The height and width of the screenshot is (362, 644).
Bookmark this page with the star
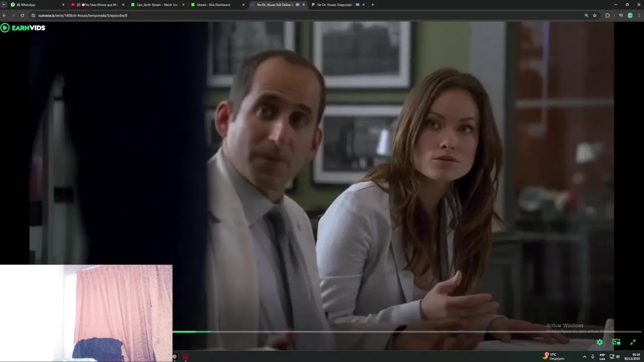pyautogui.click(x=595, y=15)
